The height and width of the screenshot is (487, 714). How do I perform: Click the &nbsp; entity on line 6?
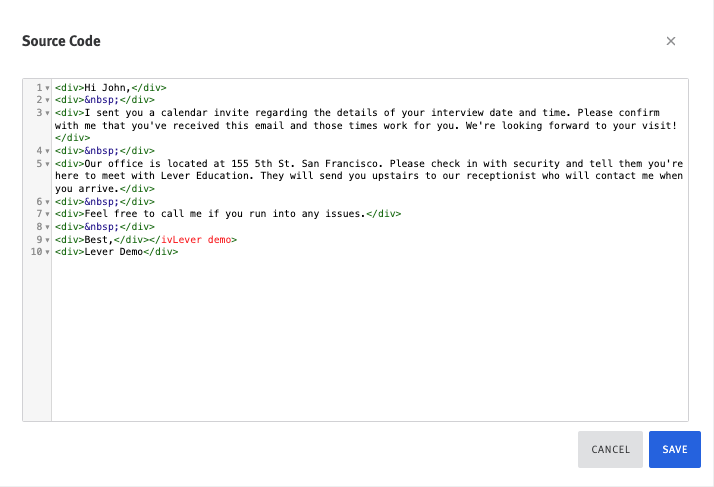[x=102, y=202]
